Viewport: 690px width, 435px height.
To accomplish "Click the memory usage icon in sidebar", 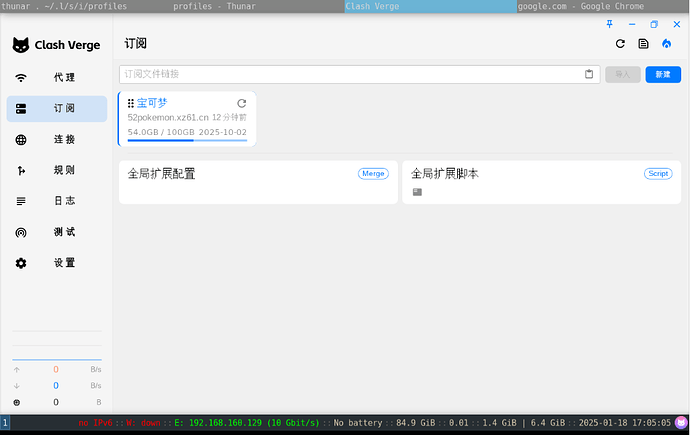I will pyautogui.click(x=17, y=402).
